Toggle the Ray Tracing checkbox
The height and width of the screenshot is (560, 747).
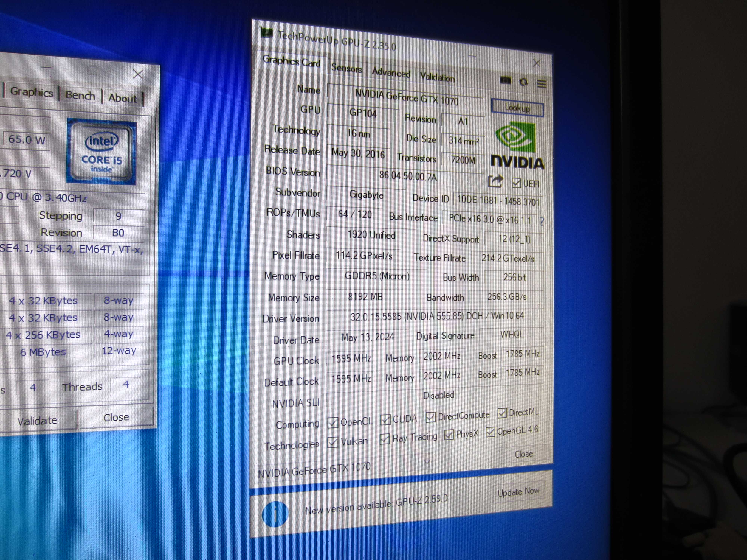pyautogui.click(x=385, y=439)
